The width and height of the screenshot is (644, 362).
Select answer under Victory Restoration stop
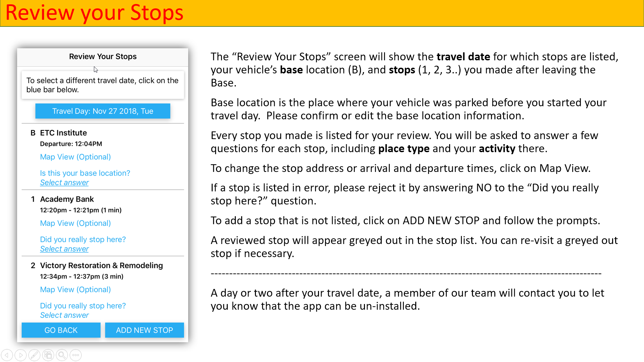point(64,315)
